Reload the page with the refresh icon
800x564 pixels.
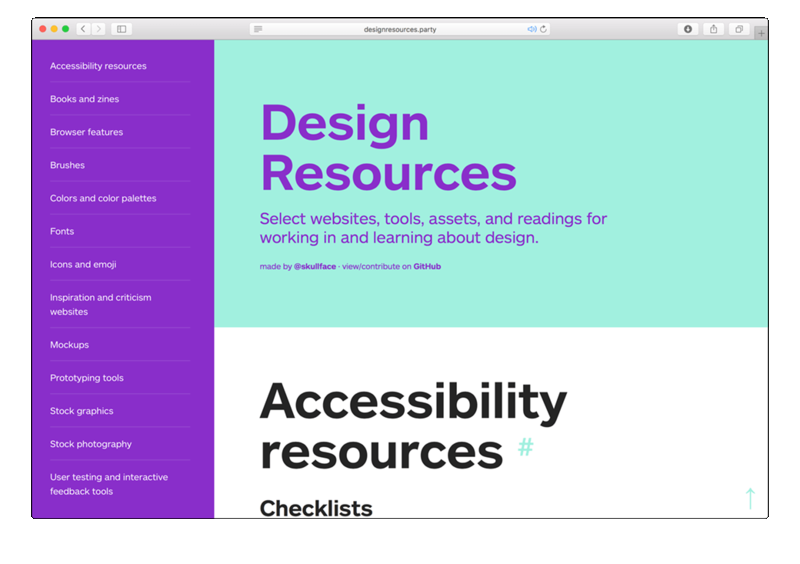544,29
